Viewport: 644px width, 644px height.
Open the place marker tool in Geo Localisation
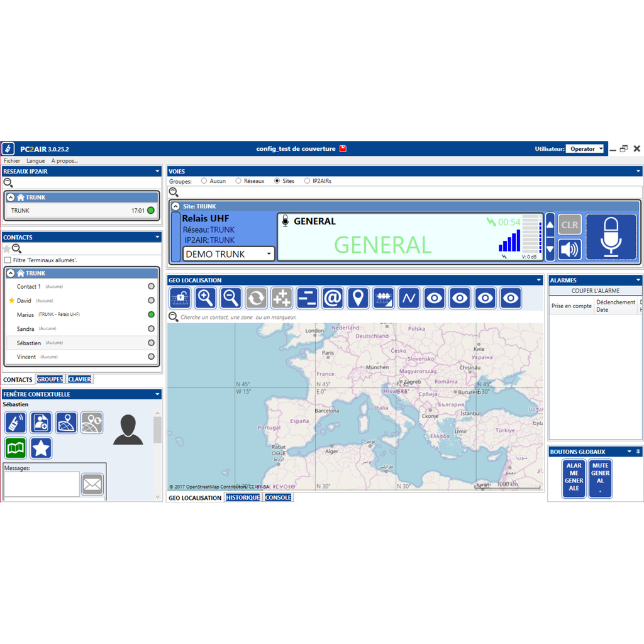coord(358,297)
